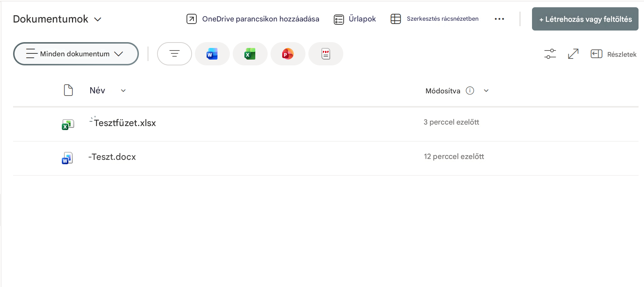Image resolution: width=644 pixels, height=287 pixels.
Task: Click the info icon next to Módosítva
Action: [470, 90]
